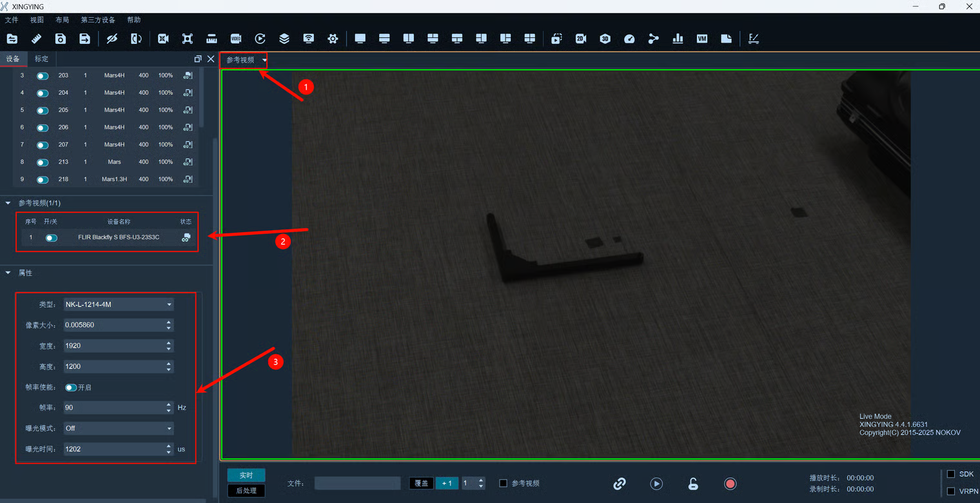The width and height of the screenshot is (980, 503).
Task: Click the rotate device icon in toolbar
Action: [x=136, y=39]
